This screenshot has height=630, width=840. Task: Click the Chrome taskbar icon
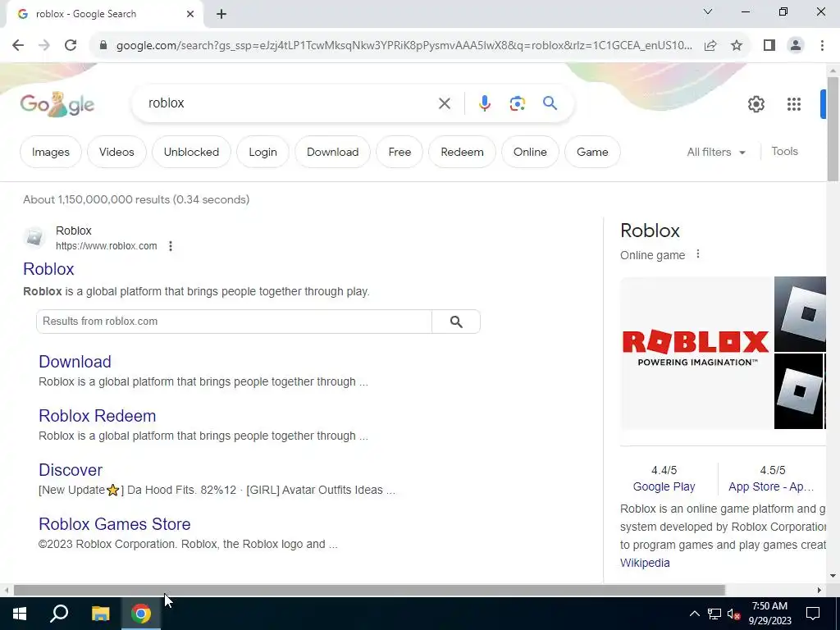(141, 614)
